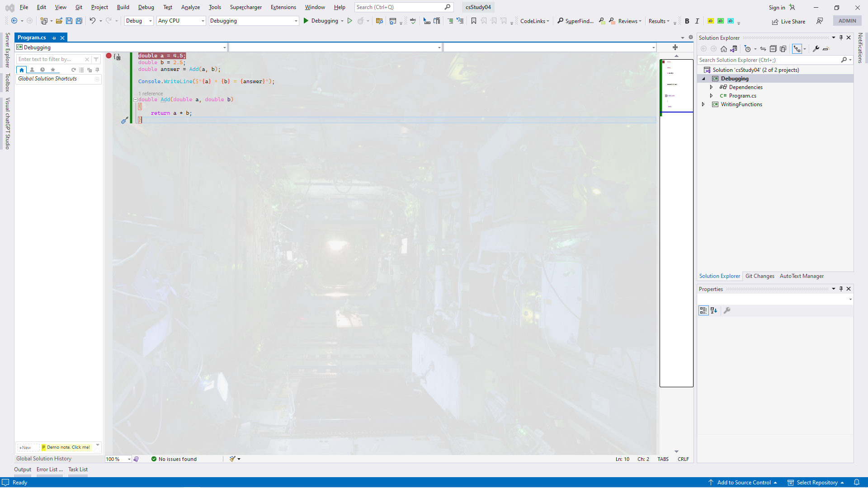Click Collapse All in Solution Explorer
The width and height of the screenshot is (868, 488).
pos(773,49)
